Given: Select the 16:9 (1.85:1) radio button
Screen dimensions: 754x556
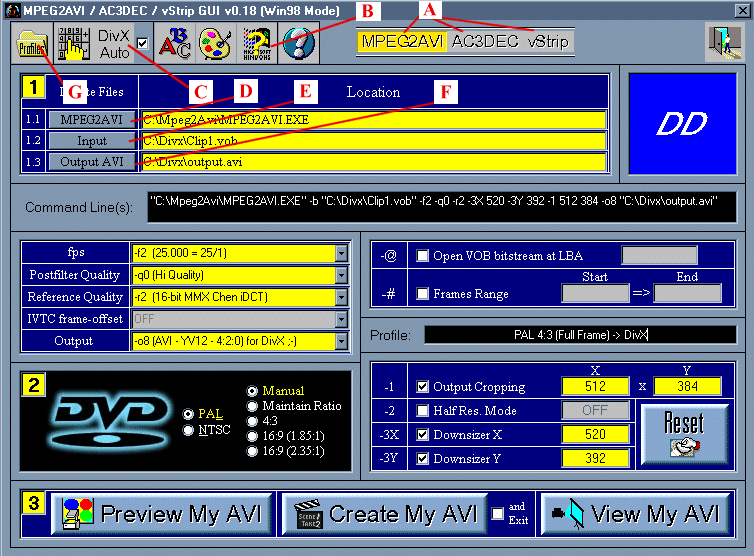Looking at the screenshot, I should click(252, 436).
